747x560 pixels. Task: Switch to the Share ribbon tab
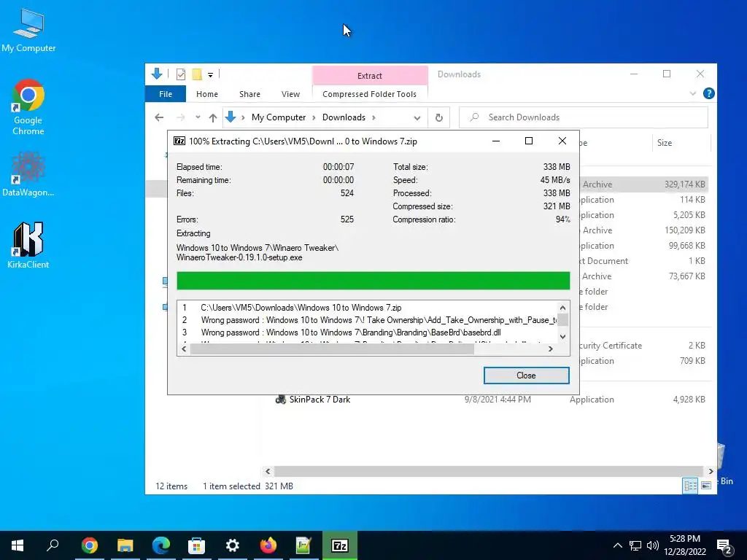click(249, 94)
